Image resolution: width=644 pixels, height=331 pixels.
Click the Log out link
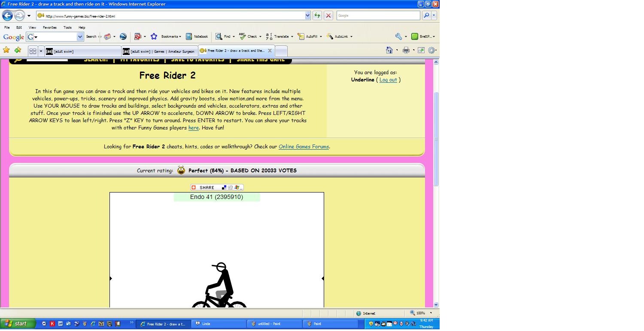pos(388,80)
